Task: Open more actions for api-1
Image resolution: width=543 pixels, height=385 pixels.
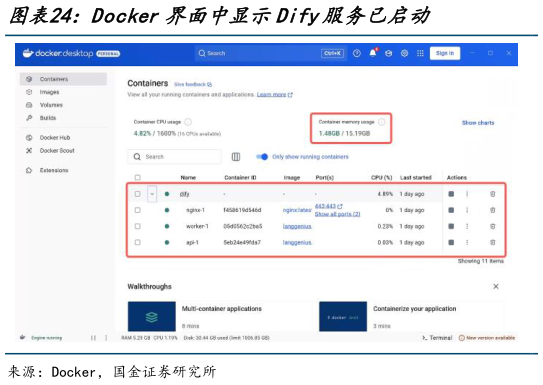Action: [x=467, y=242]
